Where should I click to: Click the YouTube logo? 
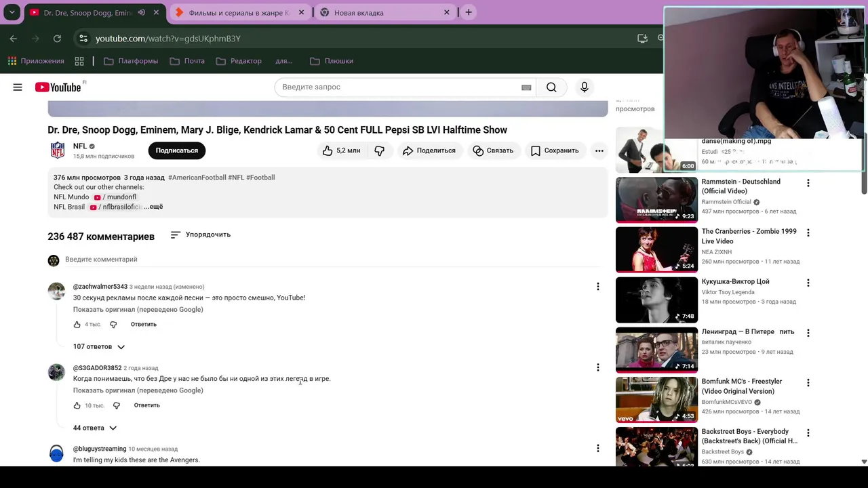pyautogui.click(x=58, y=87)
